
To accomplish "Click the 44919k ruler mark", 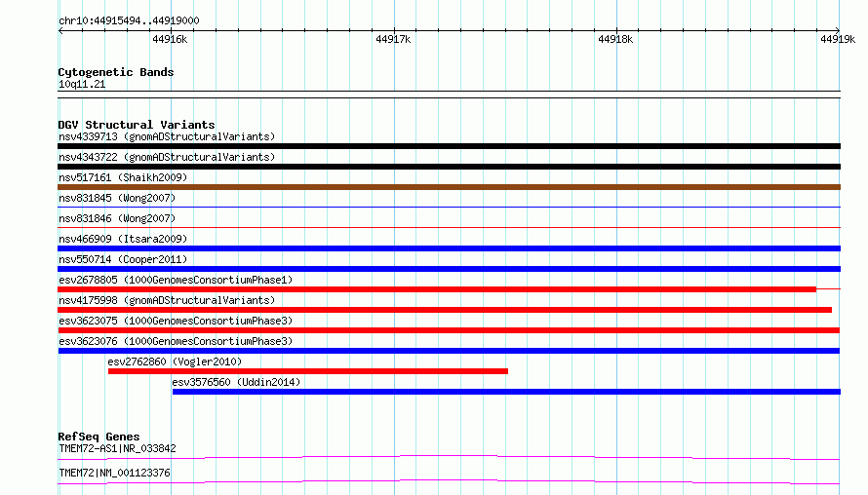I will click(838, 39).
